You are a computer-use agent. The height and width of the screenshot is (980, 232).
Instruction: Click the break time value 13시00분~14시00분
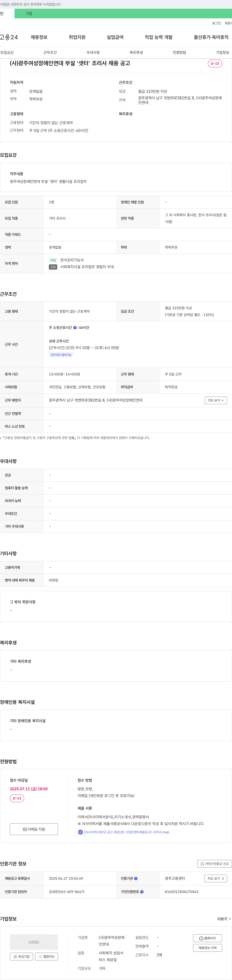tap(64, 374)
